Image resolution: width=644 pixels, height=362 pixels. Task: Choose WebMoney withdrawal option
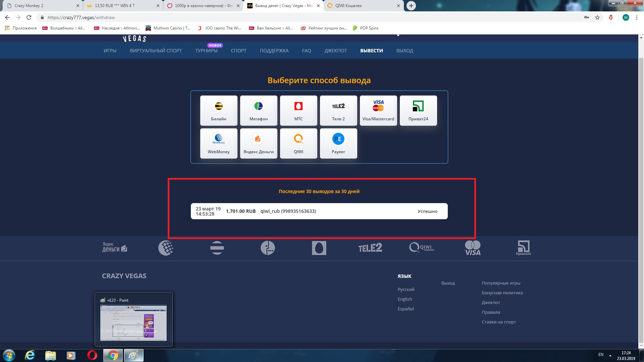pos(219,143)
